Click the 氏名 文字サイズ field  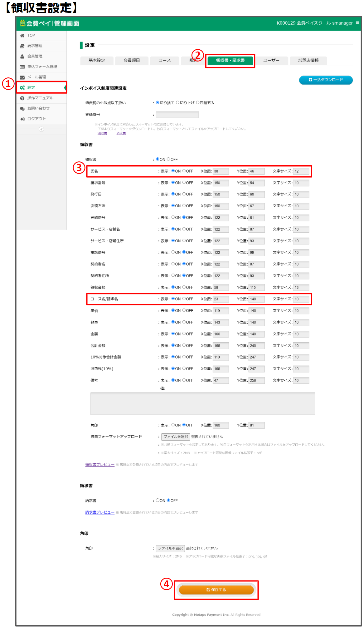click(301, 171)
